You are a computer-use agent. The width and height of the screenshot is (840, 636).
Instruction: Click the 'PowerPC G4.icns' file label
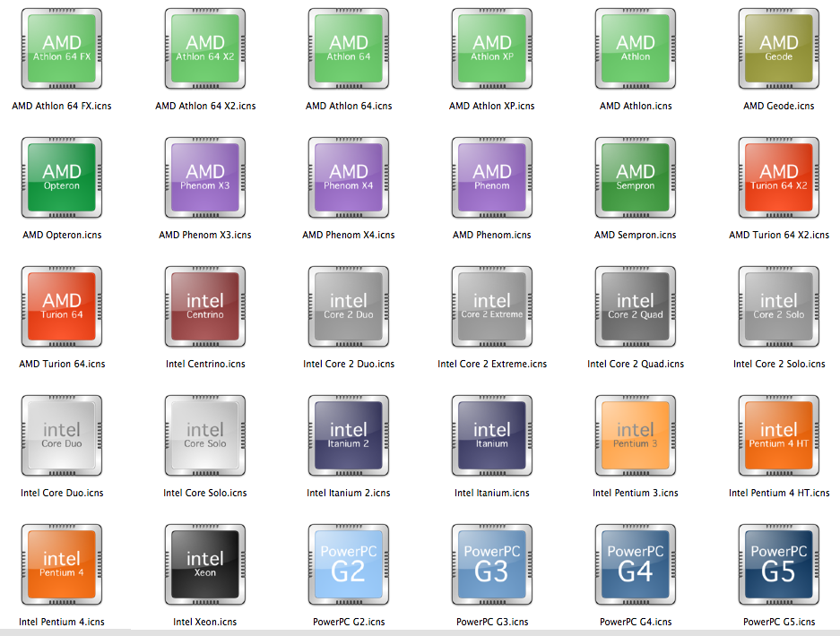[x=636, y=622]
